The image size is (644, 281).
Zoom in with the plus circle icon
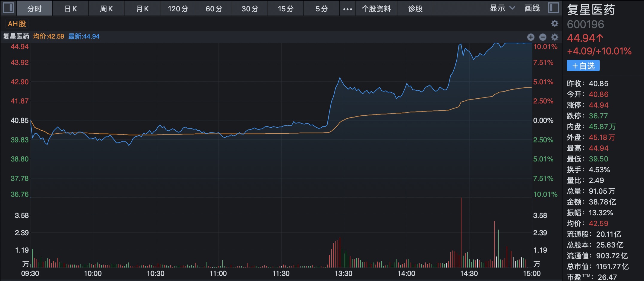tap(531, 37)
